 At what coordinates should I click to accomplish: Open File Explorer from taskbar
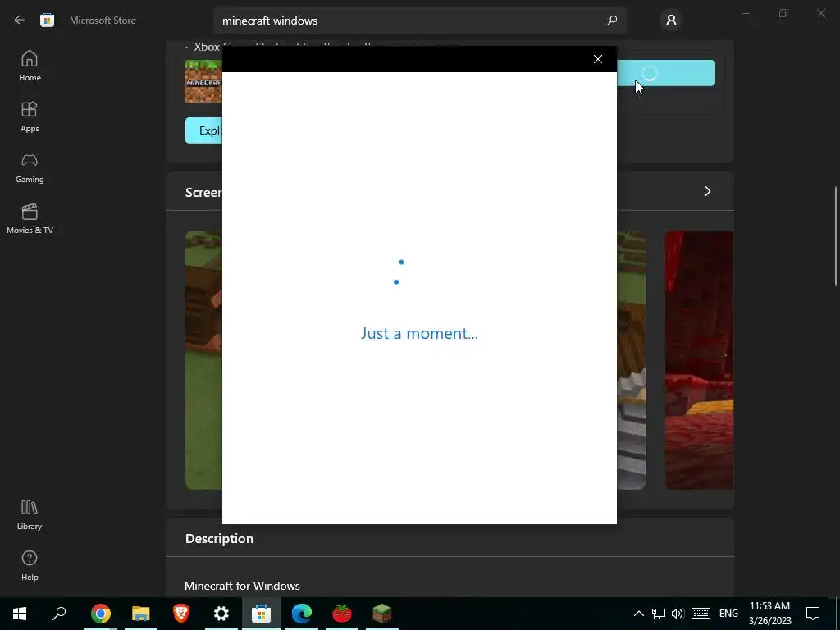pyautogui.click(x=141, y=613)
